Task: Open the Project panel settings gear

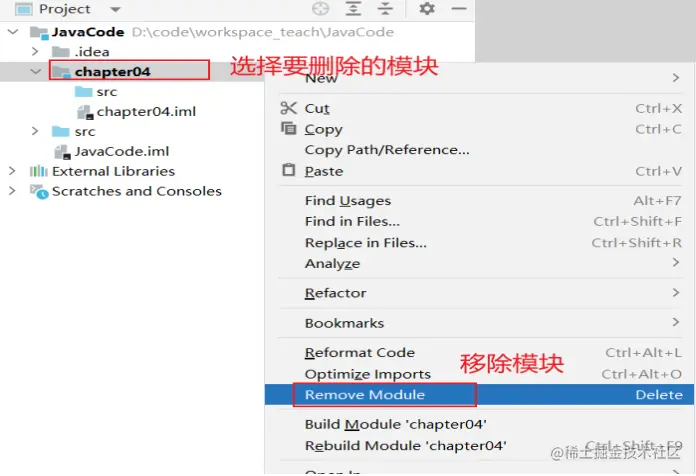Action: [x=427, y=8]
